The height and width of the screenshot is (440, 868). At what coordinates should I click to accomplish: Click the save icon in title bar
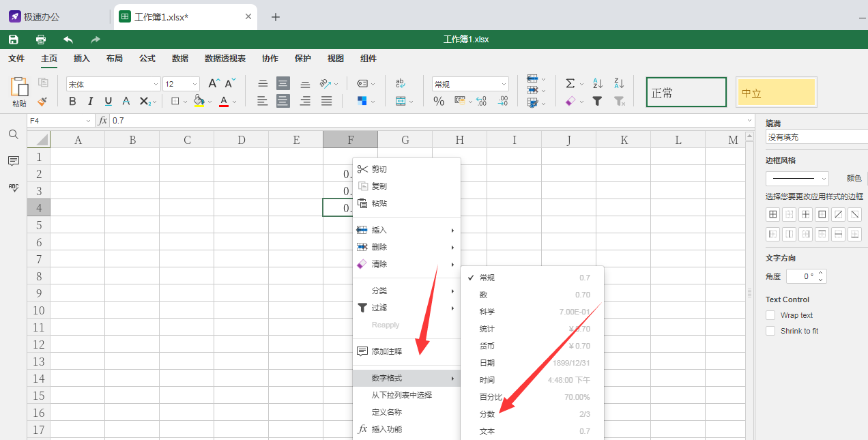click(x=13, y=40)
